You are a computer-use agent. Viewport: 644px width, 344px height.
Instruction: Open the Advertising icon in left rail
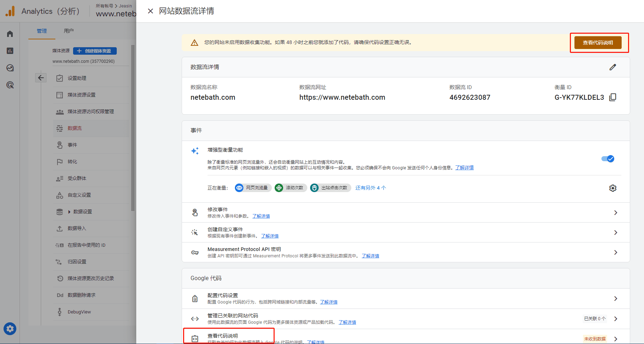tap(10, 85)
